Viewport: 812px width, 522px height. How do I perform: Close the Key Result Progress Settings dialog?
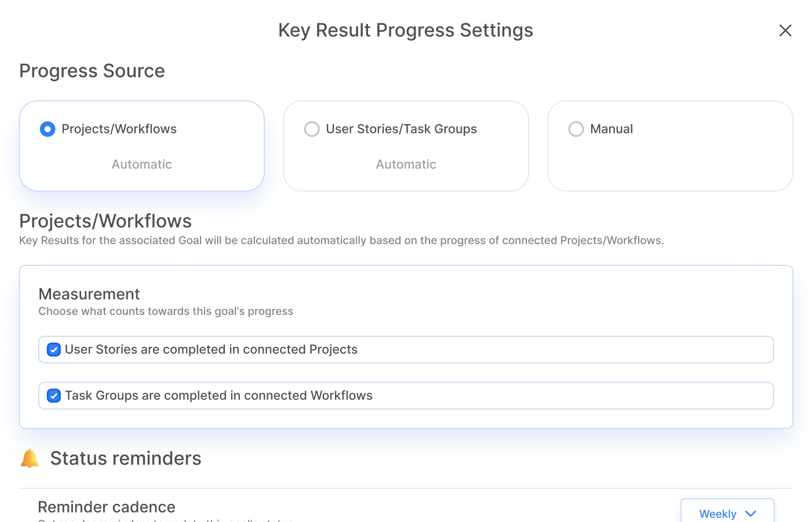click(x=785, y=30)
